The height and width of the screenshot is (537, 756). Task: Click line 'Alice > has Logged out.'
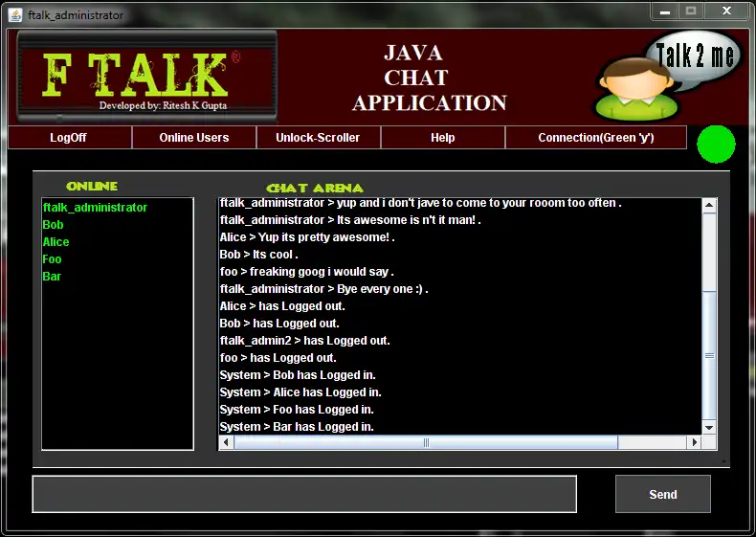pos(282,306)
